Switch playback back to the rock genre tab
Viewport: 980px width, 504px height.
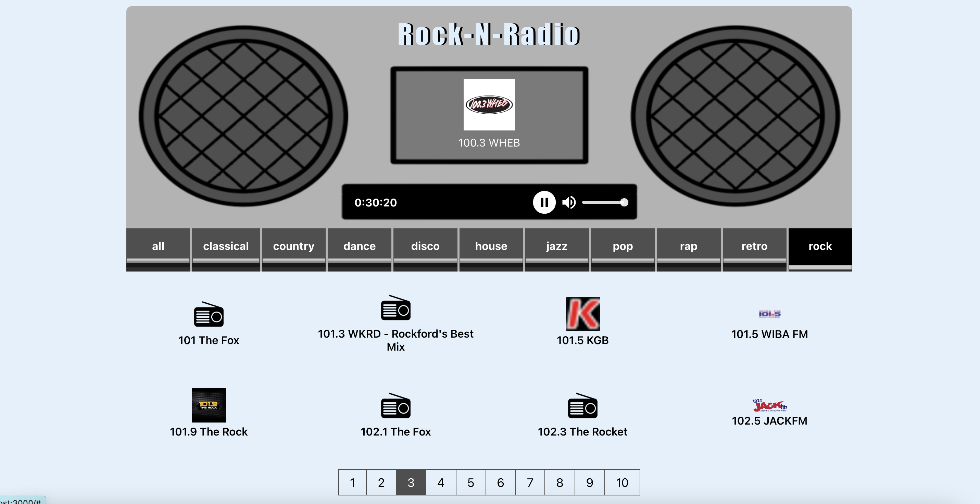tap(820, 246)
